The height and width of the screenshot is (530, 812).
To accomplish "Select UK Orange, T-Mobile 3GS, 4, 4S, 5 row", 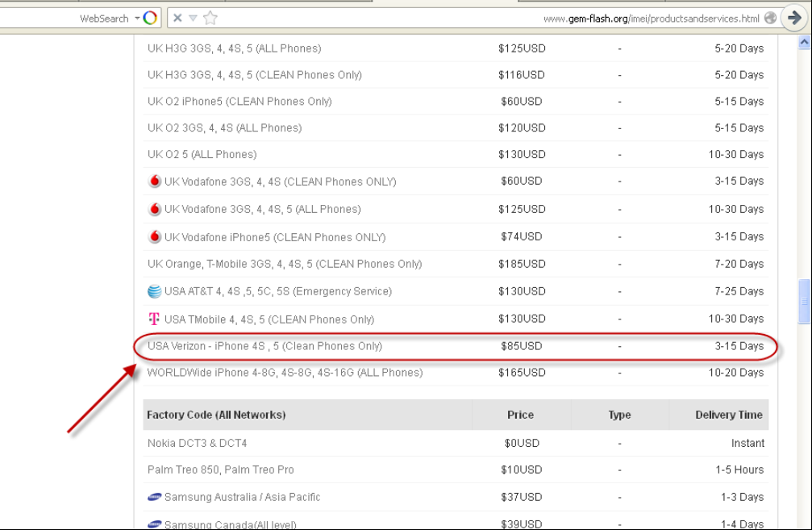I will (285, 264).
